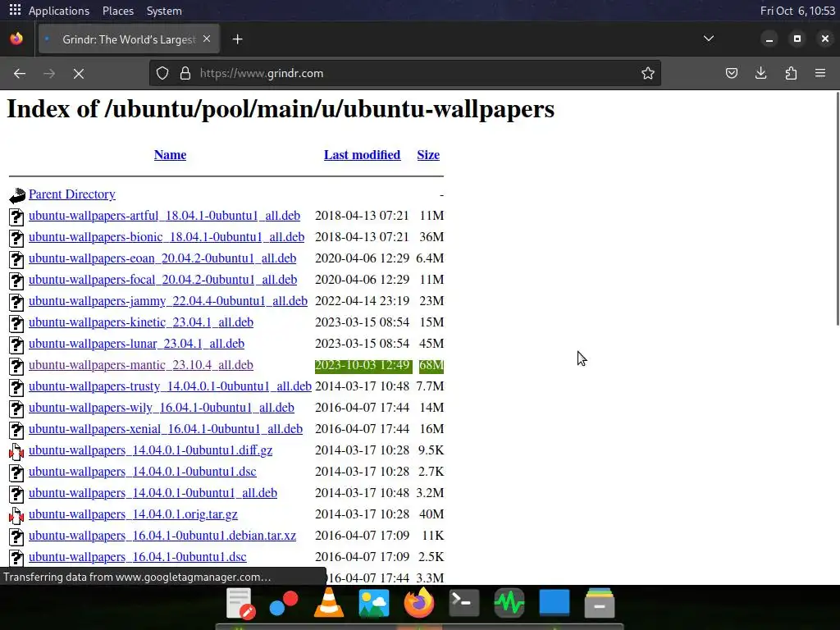Viewport: 840px width, 630px height.
Task: Click the Firefox logo beside tabs
Action: click(16, 39)
